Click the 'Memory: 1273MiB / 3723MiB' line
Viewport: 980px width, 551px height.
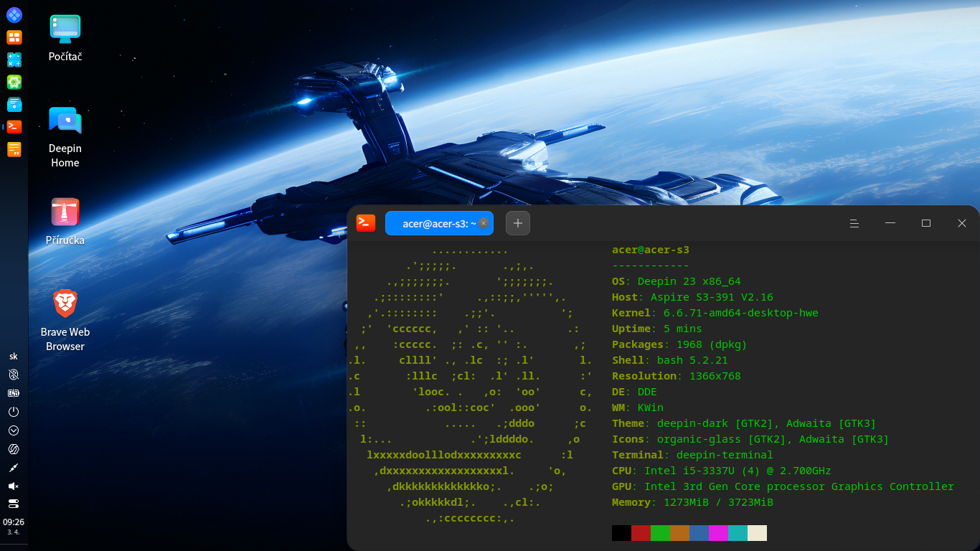692,502
